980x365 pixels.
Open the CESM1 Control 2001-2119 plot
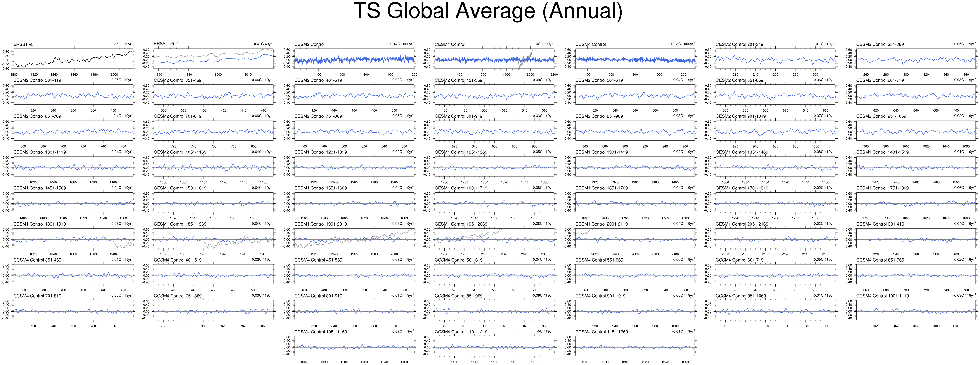635,238
